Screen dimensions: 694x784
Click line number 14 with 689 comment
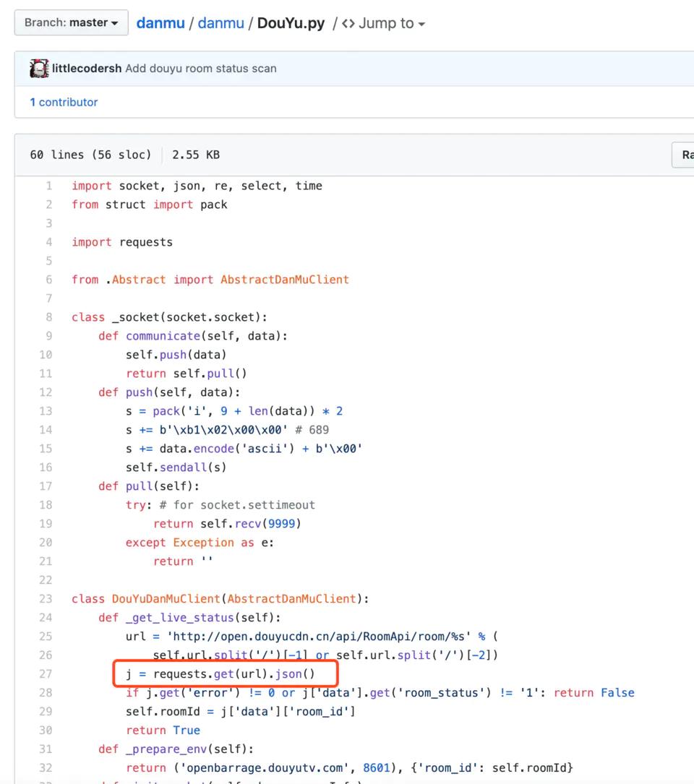point(46,430)
